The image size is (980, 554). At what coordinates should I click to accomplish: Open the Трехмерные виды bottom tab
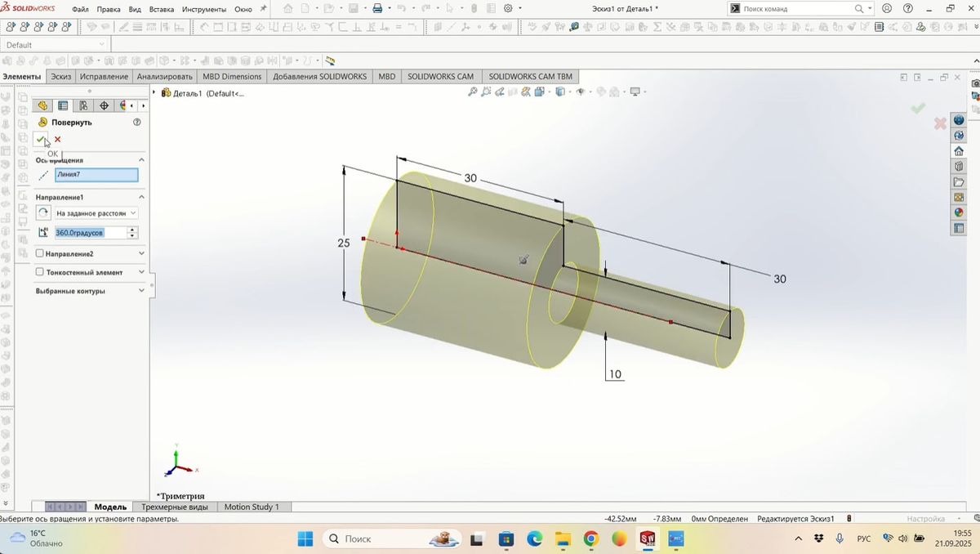[175, 507]
